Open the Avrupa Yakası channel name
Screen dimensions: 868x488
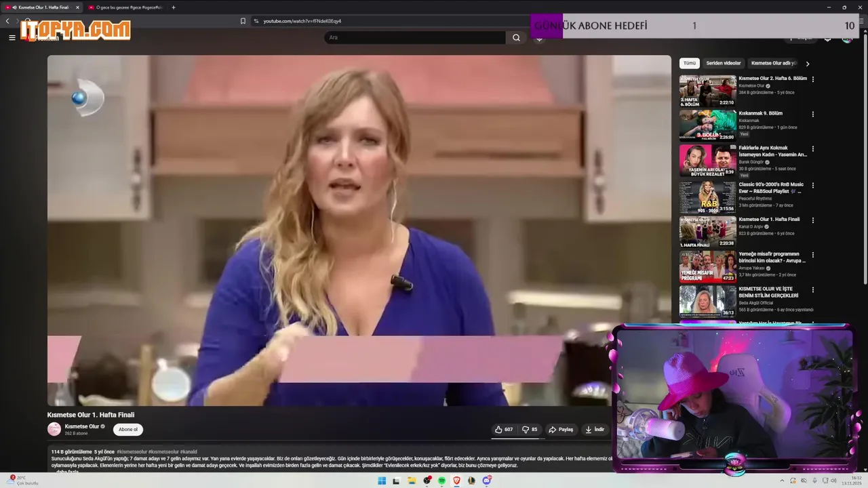coord(752,268)
